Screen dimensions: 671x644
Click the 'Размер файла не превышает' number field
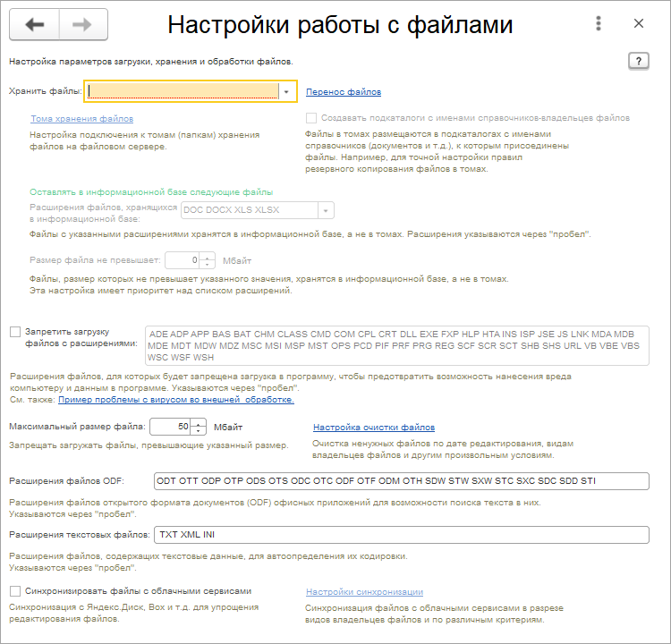[x=183, y=260]
